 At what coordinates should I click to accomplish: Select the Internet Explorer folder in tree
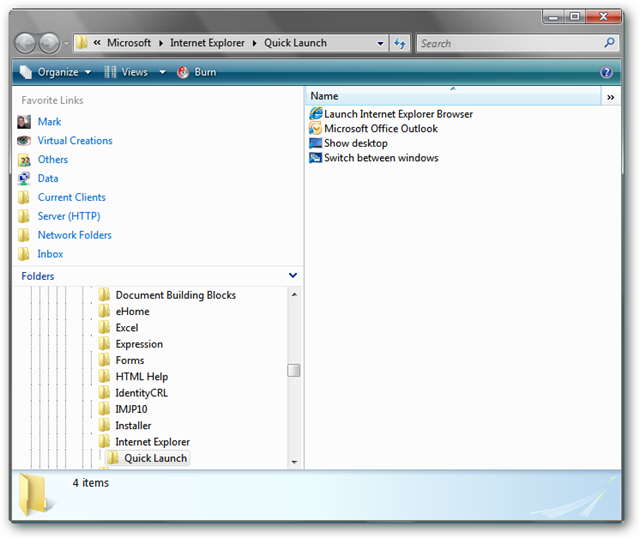point(152,442)
